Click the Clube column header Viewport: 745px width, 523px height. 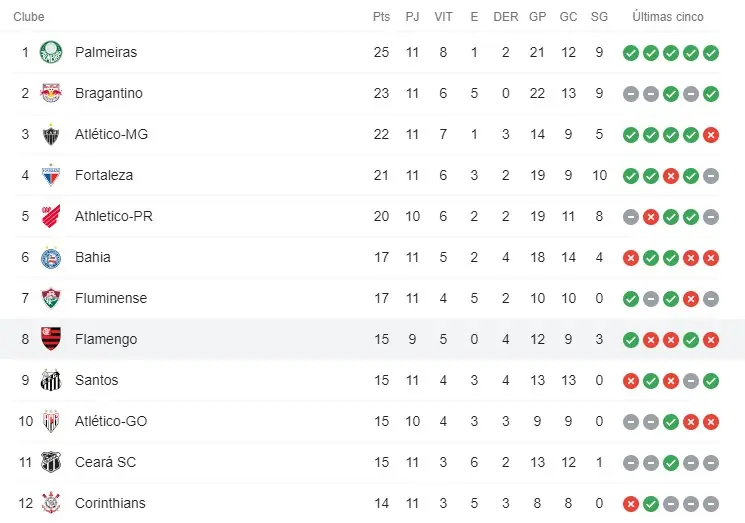[x=29, y=17]
